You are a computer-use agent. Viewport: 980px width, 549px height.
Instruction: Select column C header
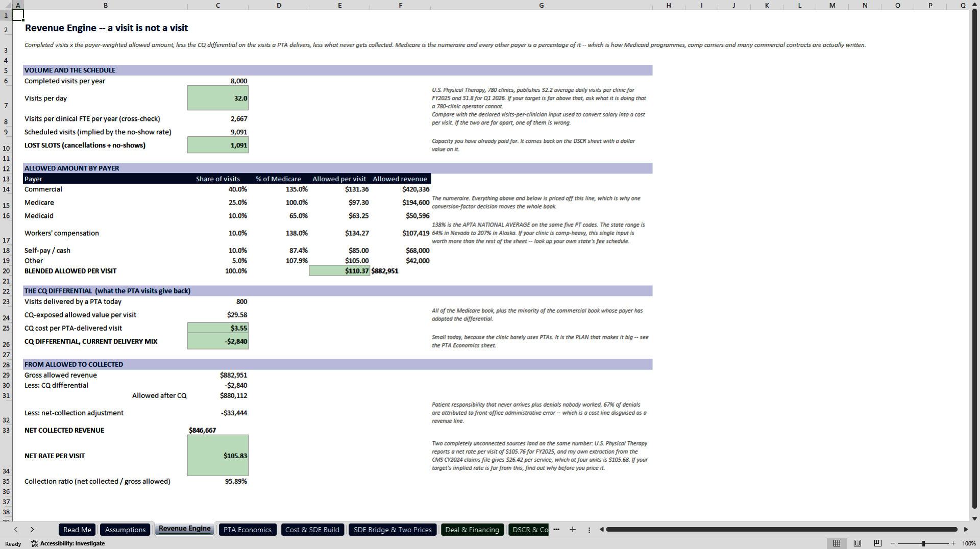click(218, 5)
